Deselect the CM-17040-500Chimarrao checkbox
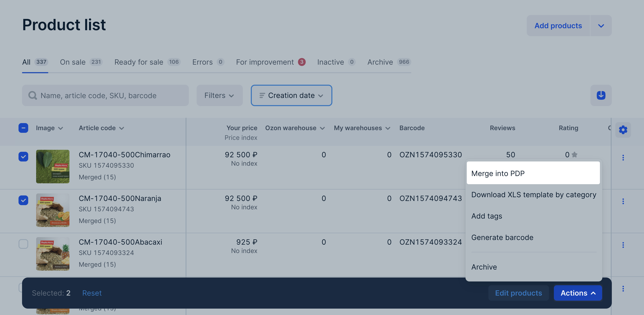The height and width of the screenshot is (315, 644). click(23, 156)
